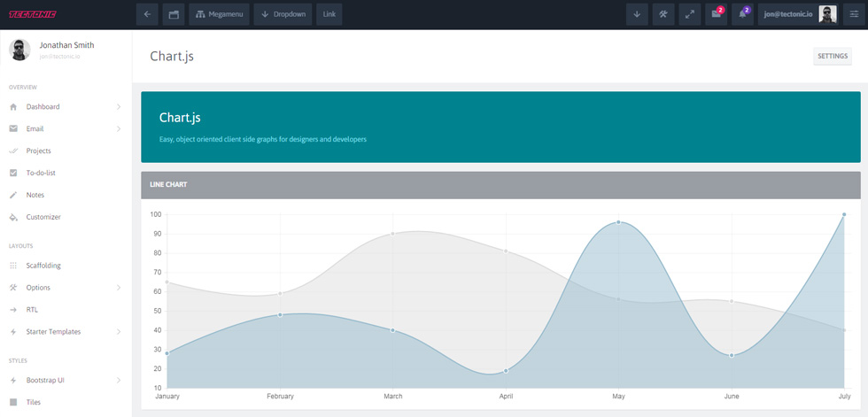Click the back arrow icon in top bar
This screenshot has height=417, width=868.
click(147, 14)
